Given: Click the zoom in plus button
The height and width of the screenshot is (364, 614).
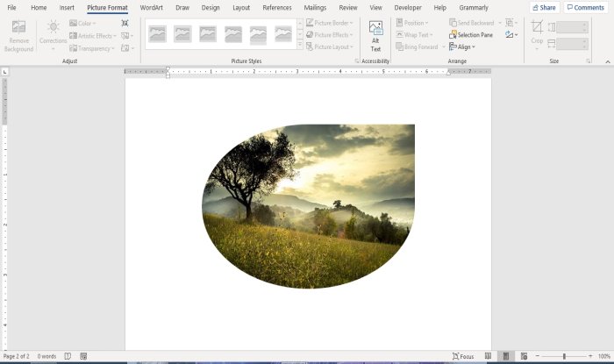Looking at the screenshot, I should [x=590, y=356].
